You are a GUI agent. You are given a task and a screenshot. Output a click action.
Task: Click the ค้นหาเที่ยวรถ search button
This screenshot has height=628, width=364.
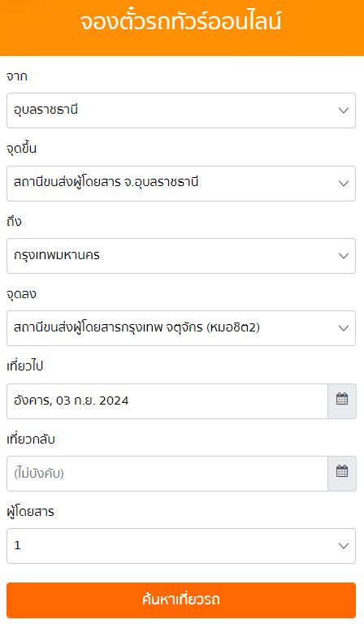pyautogui.click(x=181, y=600)
